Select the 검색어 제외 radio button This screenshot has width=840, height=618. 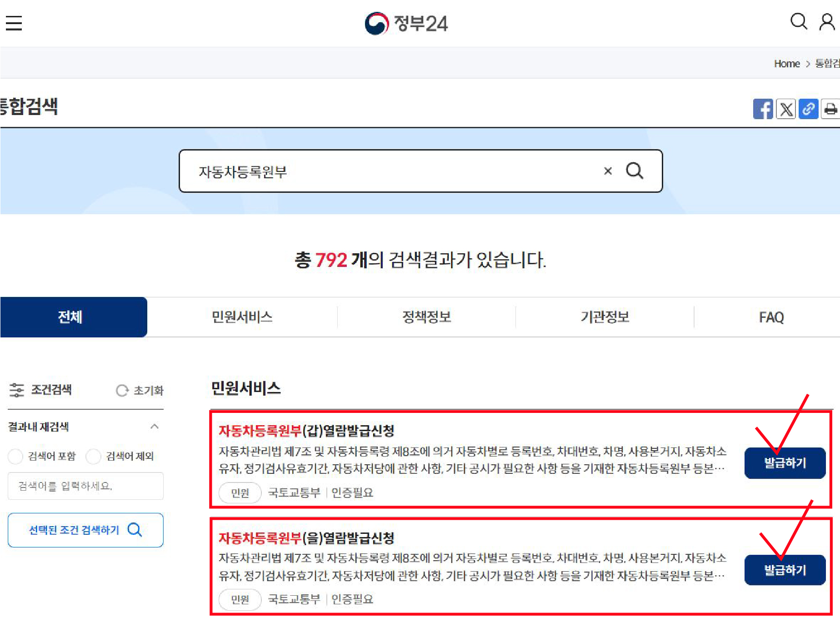tap(94, 456)
